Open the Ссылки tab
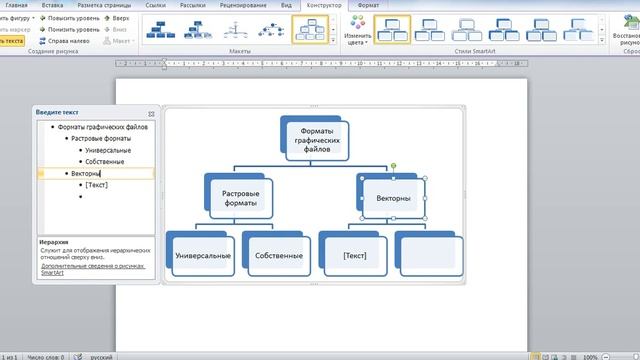Viewport: 640px width, 360px height. 156,5
